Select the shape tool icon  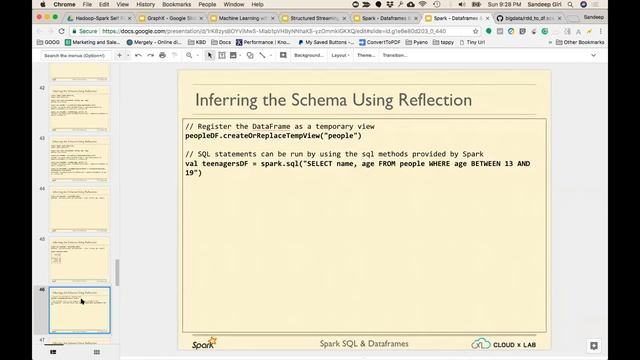point(250,55)
